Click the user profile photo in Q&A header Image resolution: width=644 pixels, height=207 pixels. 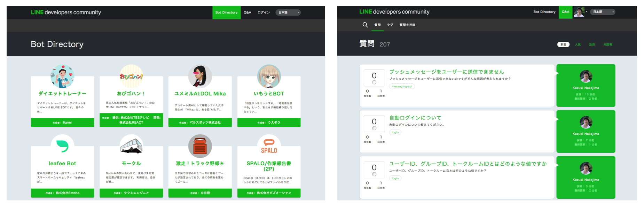pos(579,12)
